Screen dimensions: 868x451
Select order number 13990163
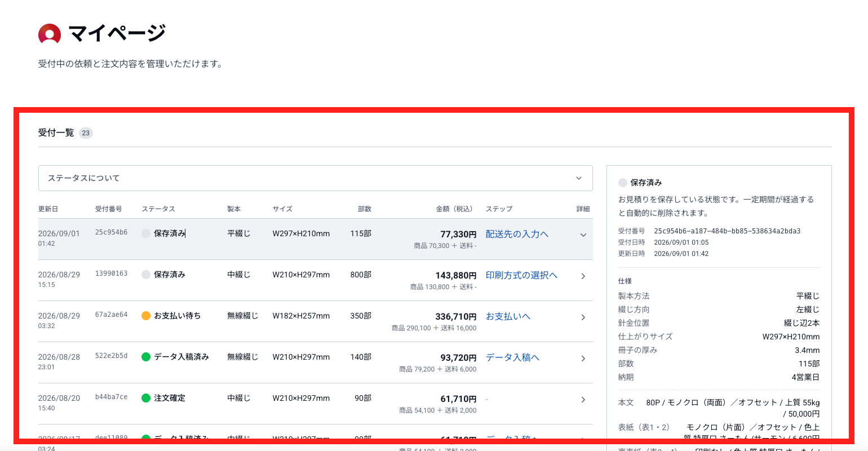point(111,273)
